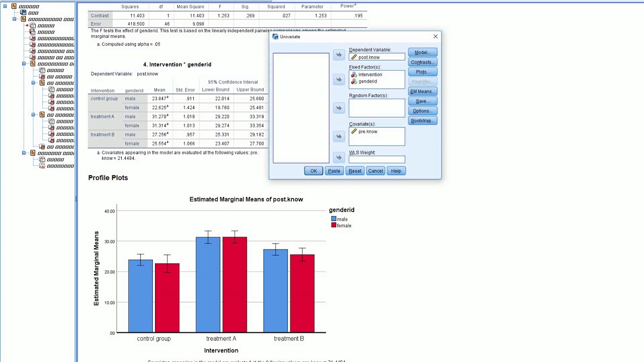Image resolution: width=644 pixels, height=362 pixels.
Task: Click the arrow button beside Random Factor(s)
Action: (x=339, y=108)
